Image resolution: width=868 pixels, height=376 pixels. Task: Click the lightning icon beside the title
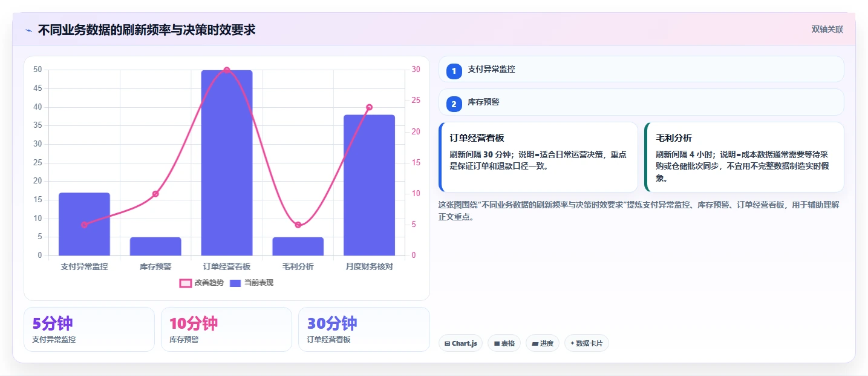28,30
